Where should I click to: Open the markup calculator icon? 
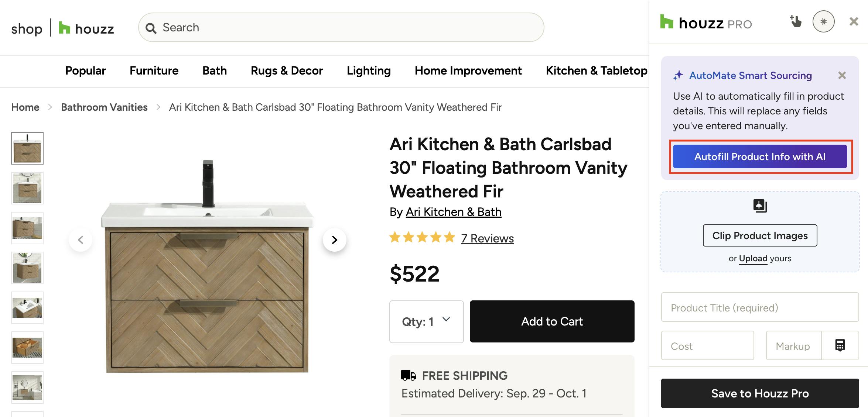point(840,345)
